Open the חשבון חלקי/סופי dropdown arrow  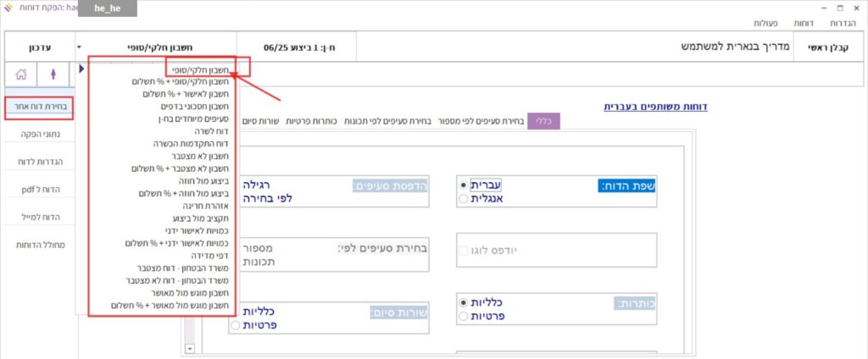click(80, 47)
